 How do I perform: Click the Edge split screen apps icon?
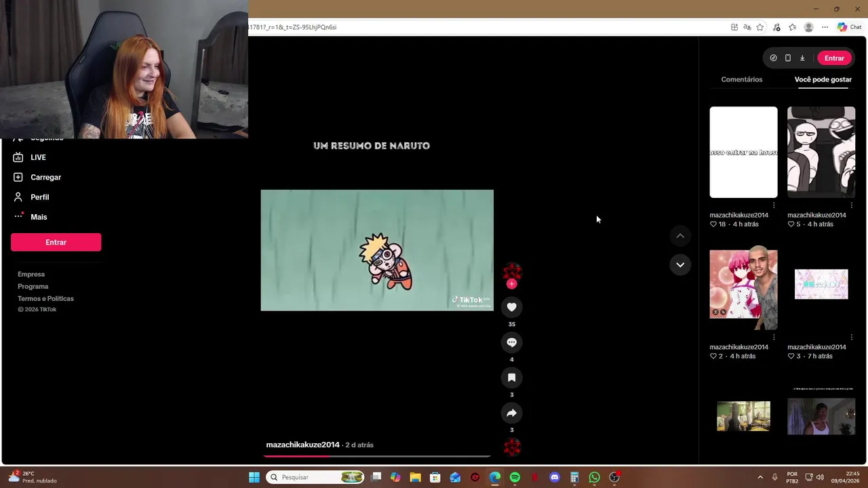pyautogui.click(x=734, y=27)
